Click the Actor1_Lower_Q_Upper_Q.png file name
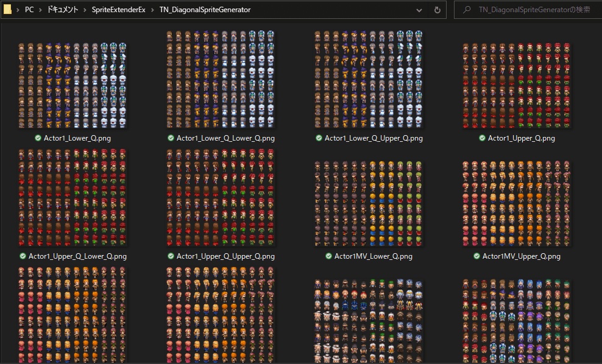The height and width of the screenshot is (364, 602). click(374, 138)
